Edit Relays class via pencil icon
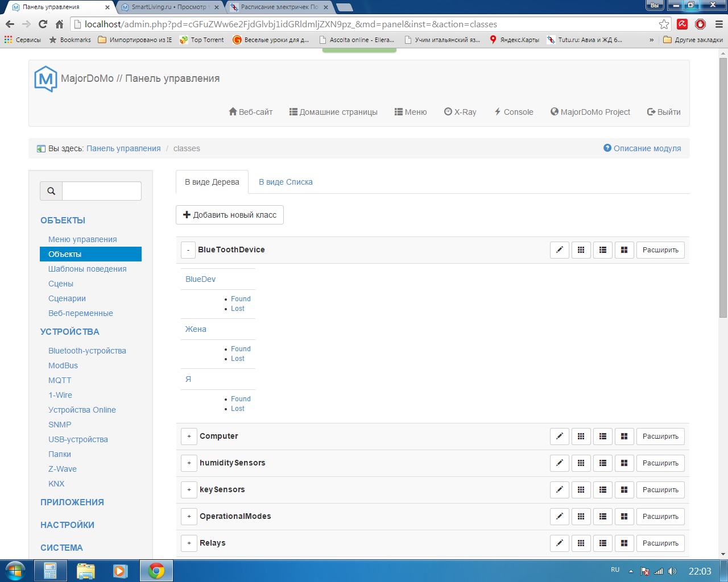Image resolution: width=728 pixels, height=582 pixels. coord(560,543)
